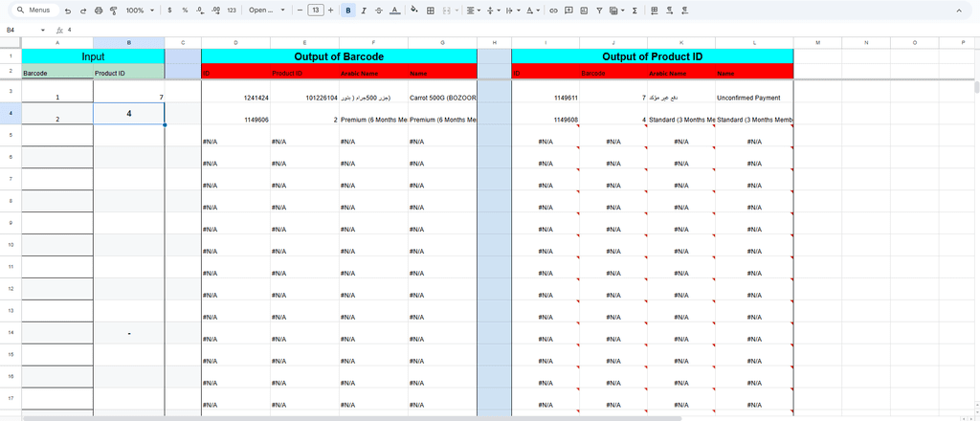This screenshot has height=421, width=980.
Task: Select cell containing 1149606
Action: pos(235,114)
